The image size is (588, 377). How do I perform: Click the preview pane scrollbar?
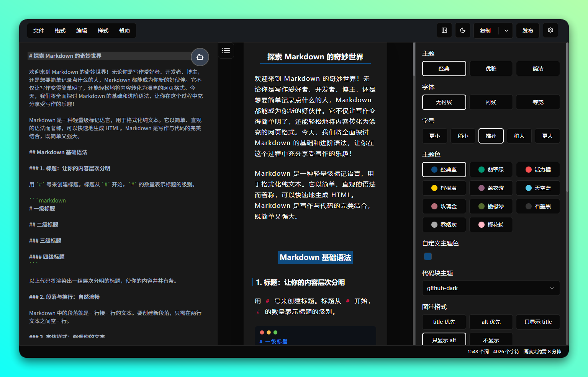(414, 59)
